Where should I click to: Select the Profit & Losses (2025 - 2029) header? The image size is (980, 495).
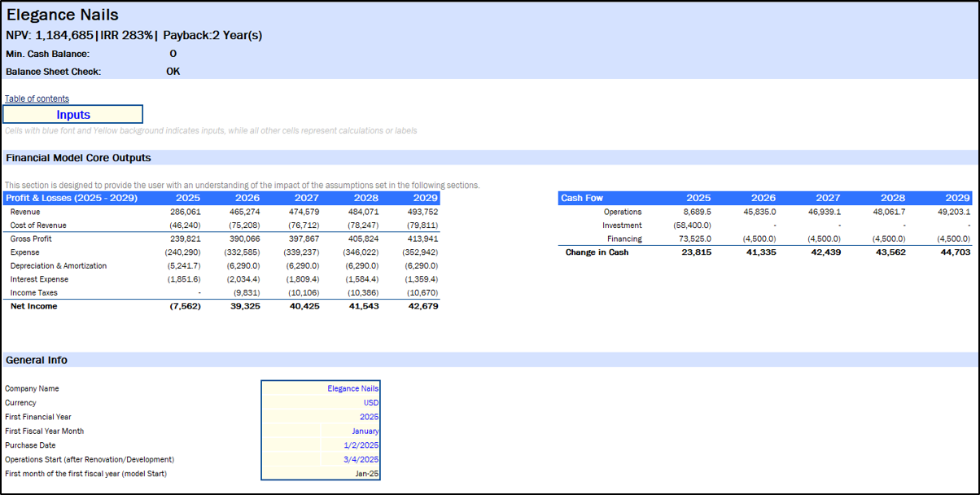[72, 198]
